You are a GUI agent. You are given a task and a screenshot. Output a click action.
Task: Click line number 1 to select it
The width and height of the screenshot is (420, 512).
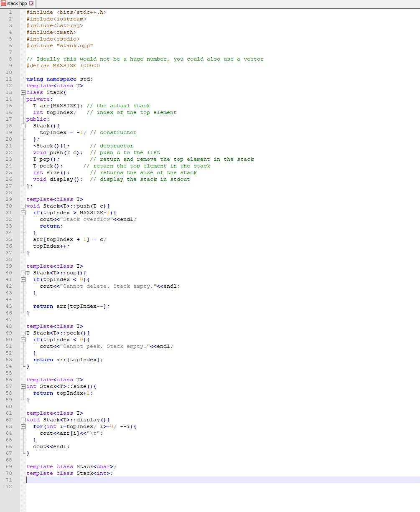(x=10, y=12)
